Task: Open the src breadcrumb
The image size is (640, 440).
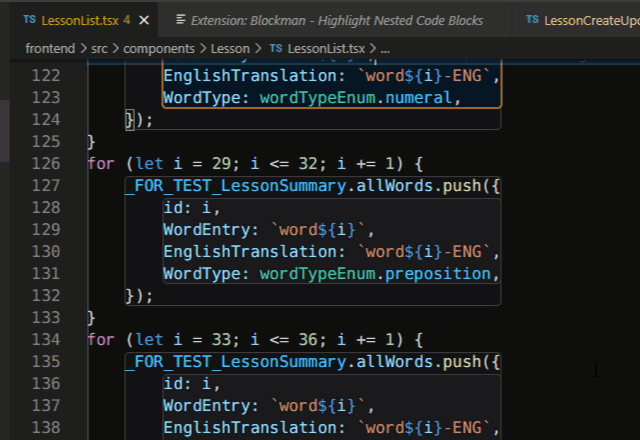Action: (99, 49)
